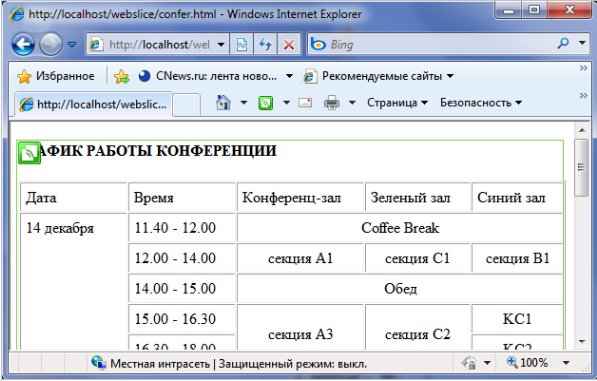Click the секция C1 cell
597x381 pixels.
click(418, 258)
